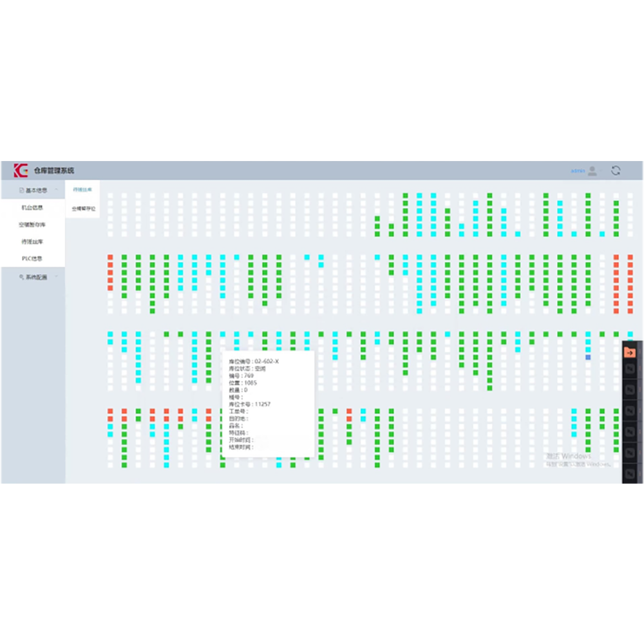The width and height of the screenshot is (644, 644).
Task: Click the magnifier icon beside 系统配置
Action: (x=21, y=277)
